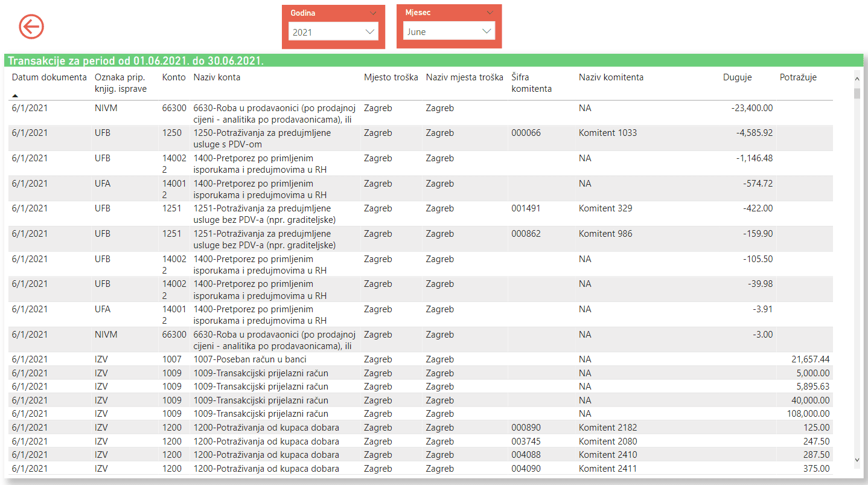
Task: Sort by the Potražuje column header
Action: (x=798, y=77)
